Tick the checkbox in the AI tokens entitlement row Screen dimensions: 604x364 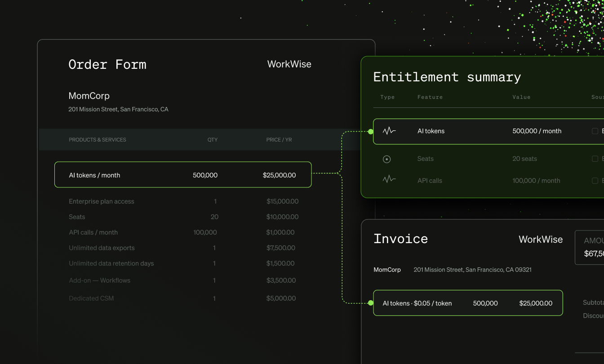point(595,131)
